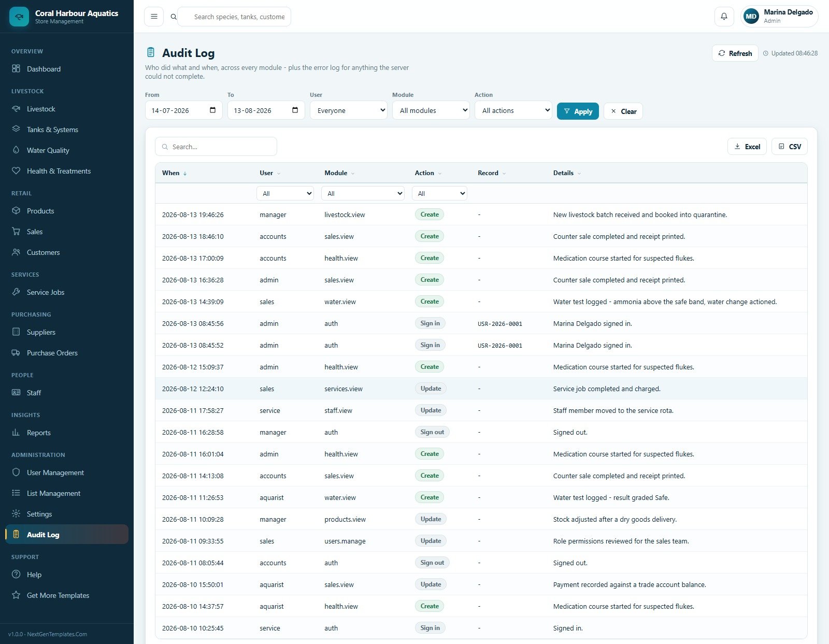Click 'Payment recorded against a trade account balance.'
Image resolution: width=829 pixels, height=644 pixels.
tap(630, 584)
